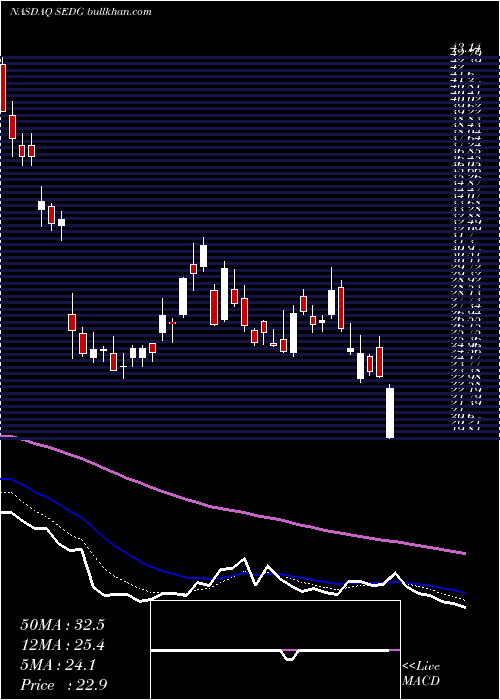
Task: Click the last tall white candlestick
Action: (x=390, y=412)
